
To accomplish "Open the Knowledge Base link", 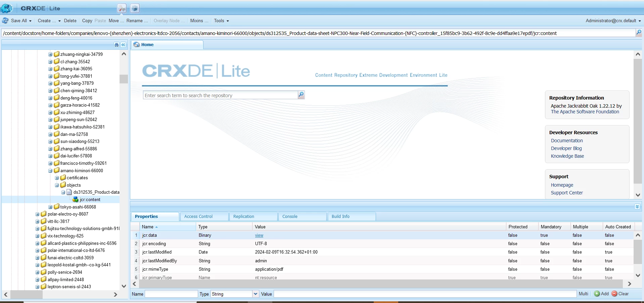I will pos(567,156).
